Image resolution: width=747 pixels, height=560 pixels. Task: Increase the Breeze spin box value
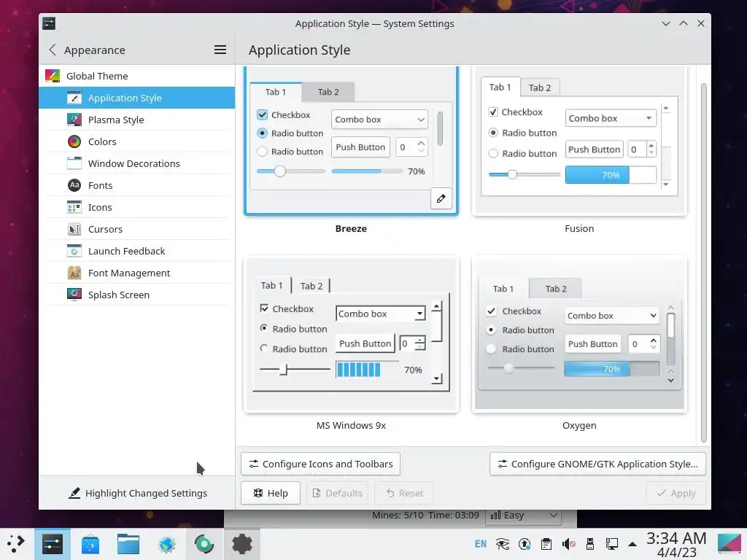(x=421, y=143)
